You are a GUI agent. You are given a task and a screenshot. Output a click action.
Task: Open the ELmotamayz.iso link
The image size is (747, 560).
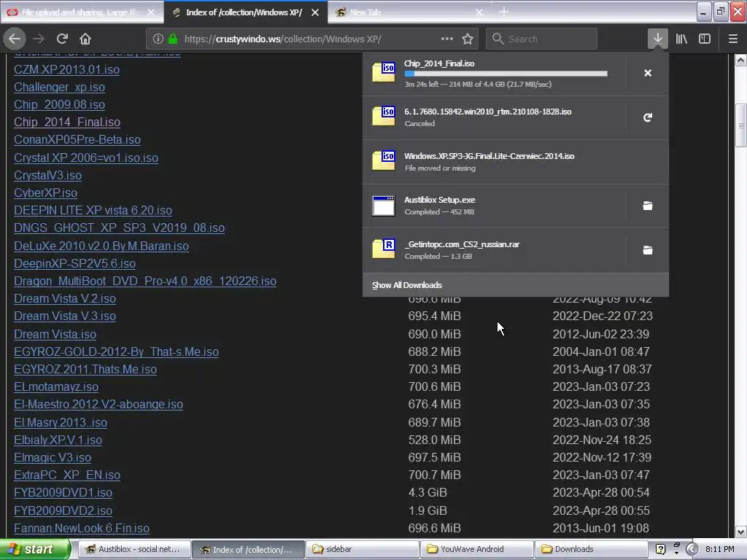[x=56, y=387]
